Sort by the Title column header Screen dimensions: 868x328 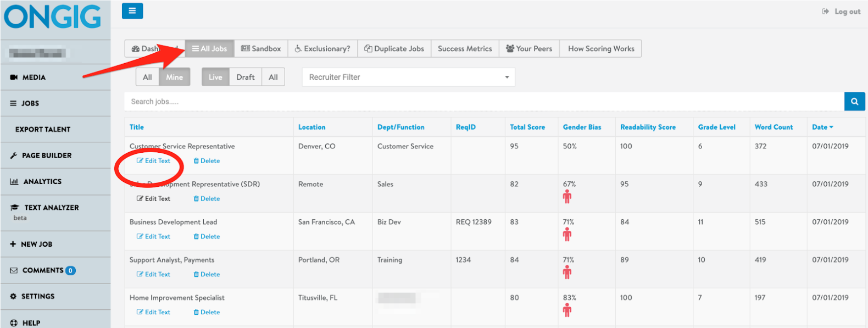coord(136,127)
